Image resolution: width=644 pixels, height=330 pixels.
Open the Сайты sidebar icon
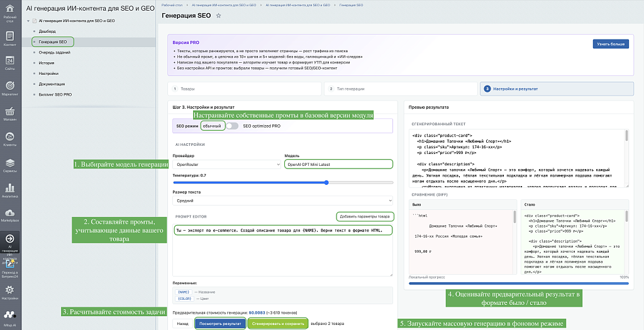coord(10,60)
